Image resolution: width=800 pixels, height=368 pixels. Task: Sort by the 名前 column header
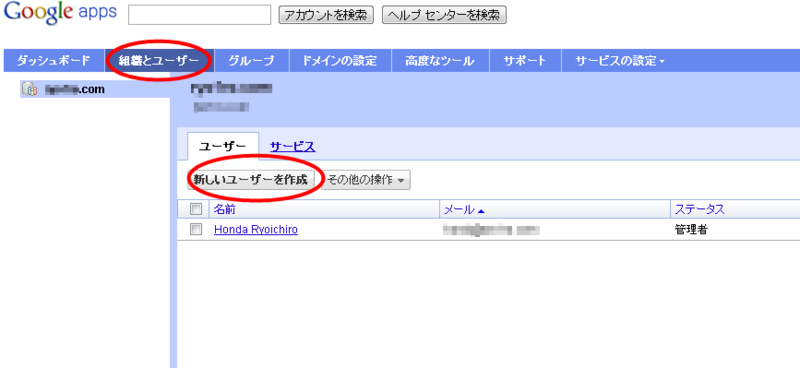point(224,209)
